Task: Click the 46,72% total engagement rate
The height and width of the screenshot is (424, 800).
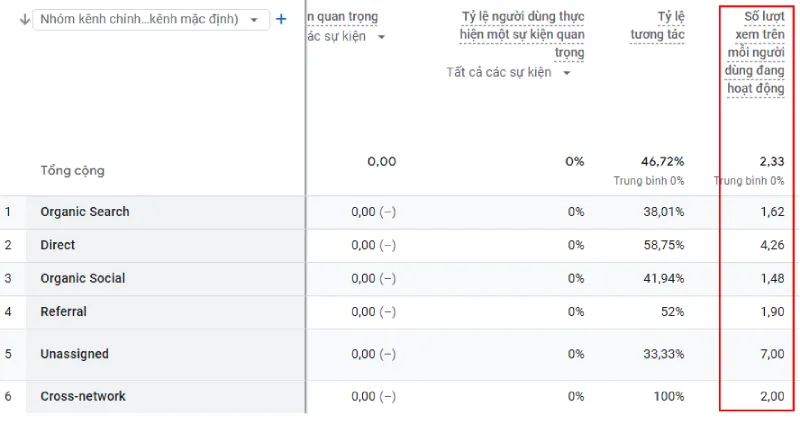Action: click(x=663, y=162)
